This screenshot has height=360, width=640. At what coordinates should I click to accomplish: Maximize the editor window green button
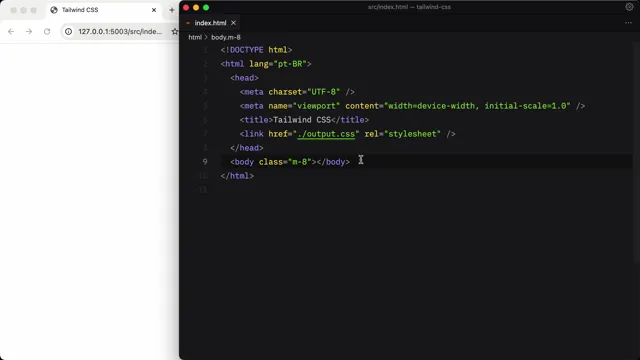point(206,7)
